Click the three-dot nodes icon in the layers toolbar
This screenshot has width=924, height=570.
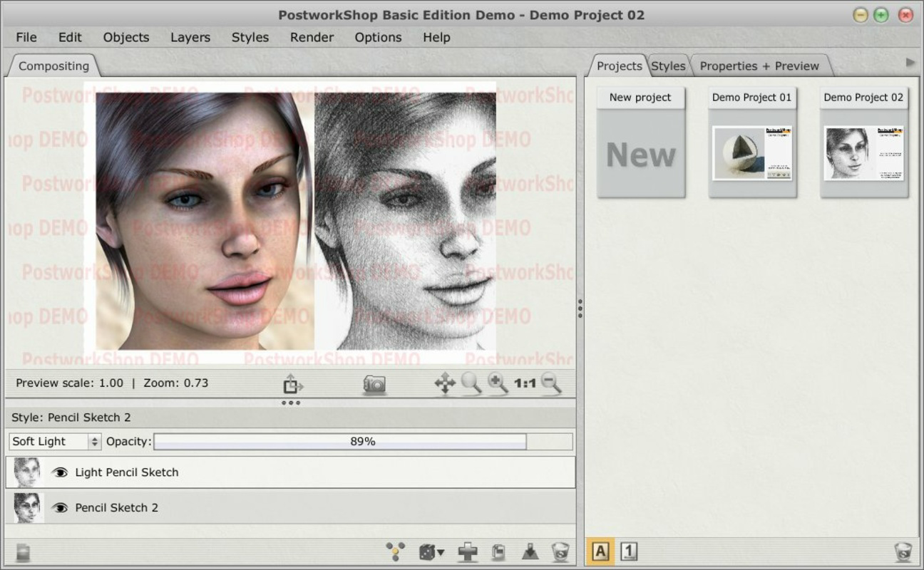pyautogui.click(x=396, y=551)
